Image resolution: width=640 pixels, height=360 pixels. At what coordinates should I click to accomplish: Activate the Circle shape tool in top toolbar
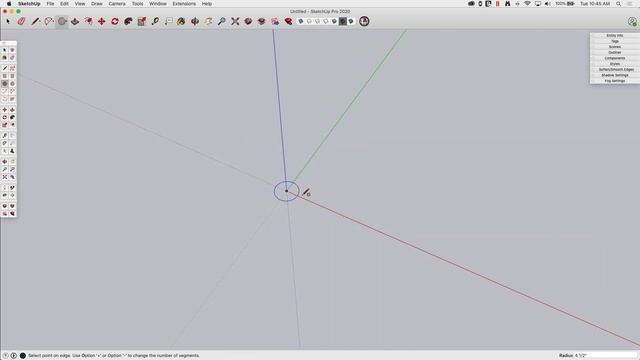pyautogui.click(x=62, y=21)
